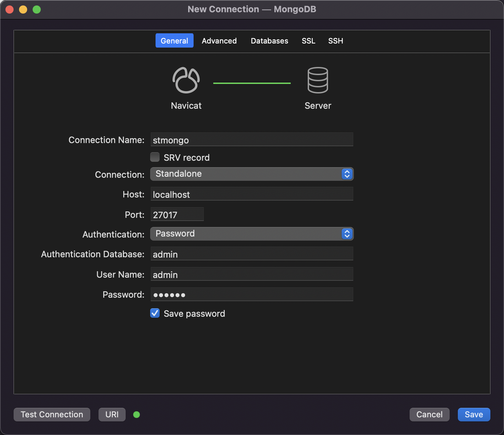504x435 pixels.
Task: Focus the Connection Name field
Action: point(252,140)
